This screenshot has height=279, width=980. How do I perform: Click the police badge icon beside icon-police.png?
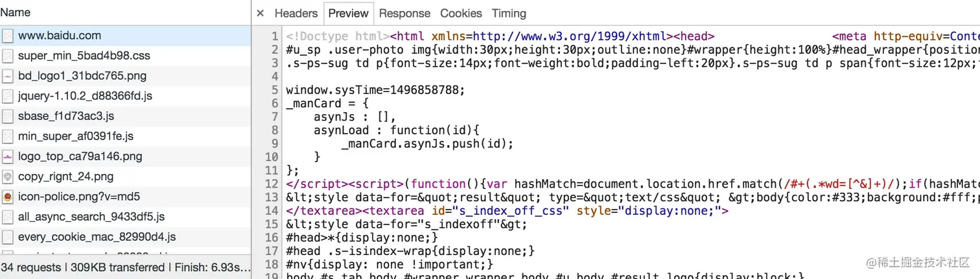[8, 197]
